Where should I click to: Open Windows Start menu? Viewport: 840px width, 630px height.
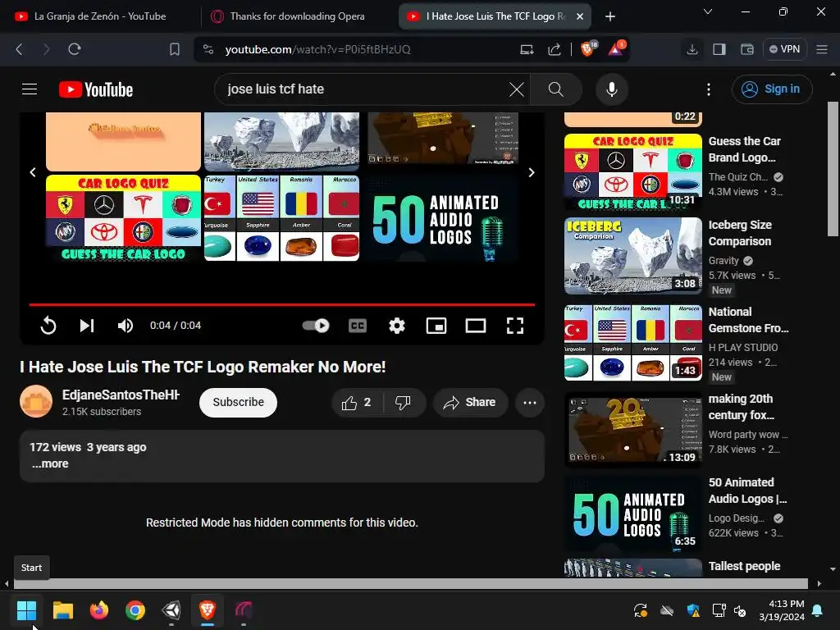(x=26, y=609)
